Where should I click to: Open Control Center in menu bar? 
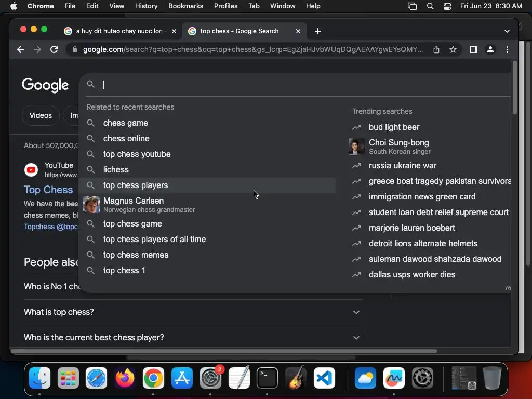[x=447, y=6]
